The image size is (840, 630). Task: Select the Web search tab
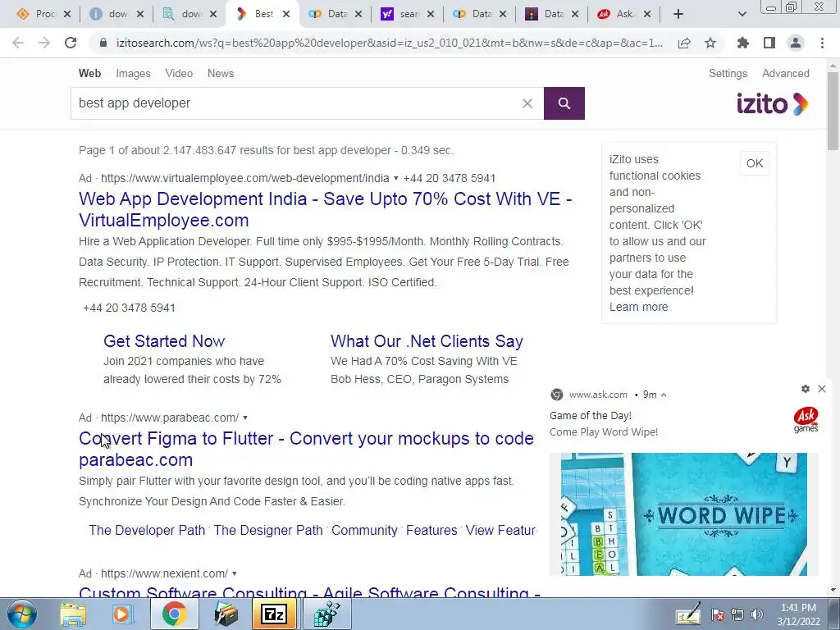click(x=89, y=73)
